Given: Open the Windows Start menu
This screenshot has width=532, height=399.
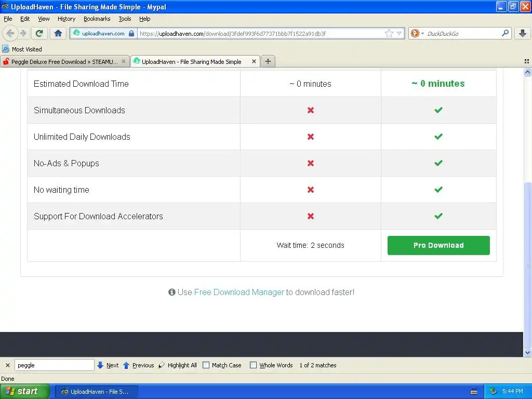Looking at the screenshot, I should (x=25, y=391).
